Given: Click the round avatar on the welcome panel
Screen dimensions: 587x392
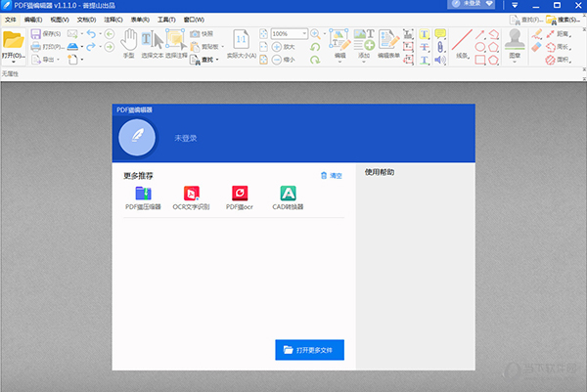Looking at the screenshot, I should click(137, 137).
